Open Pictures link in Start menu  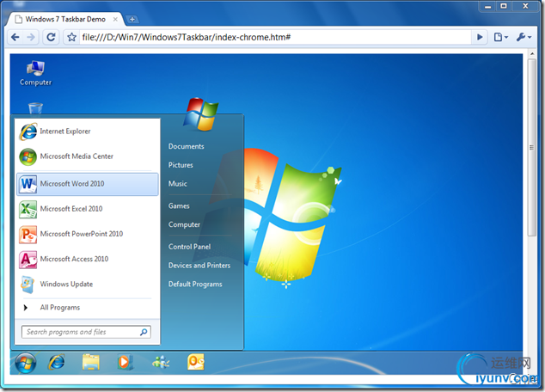(181, 165)
